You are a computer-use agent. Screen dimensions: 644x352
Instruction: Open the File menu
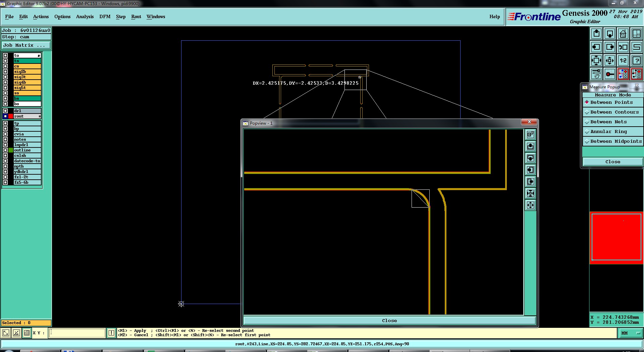[9, 16]
